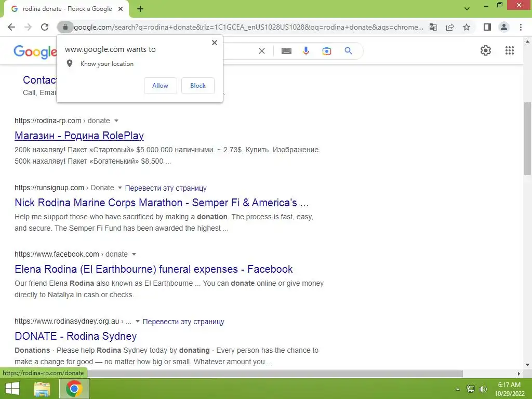This screenshot has height=399, width=532.
Task: Start a voice search with the microphone
Action: (306, 51)
